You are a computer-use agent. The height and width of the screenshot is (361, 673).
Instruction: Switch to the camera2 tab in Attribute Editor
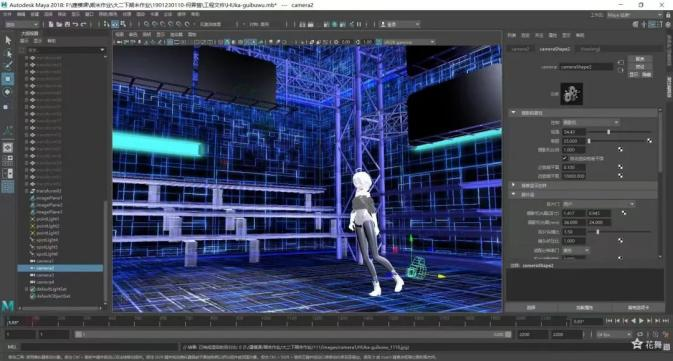pyautogui.click(x=520, y=49)
